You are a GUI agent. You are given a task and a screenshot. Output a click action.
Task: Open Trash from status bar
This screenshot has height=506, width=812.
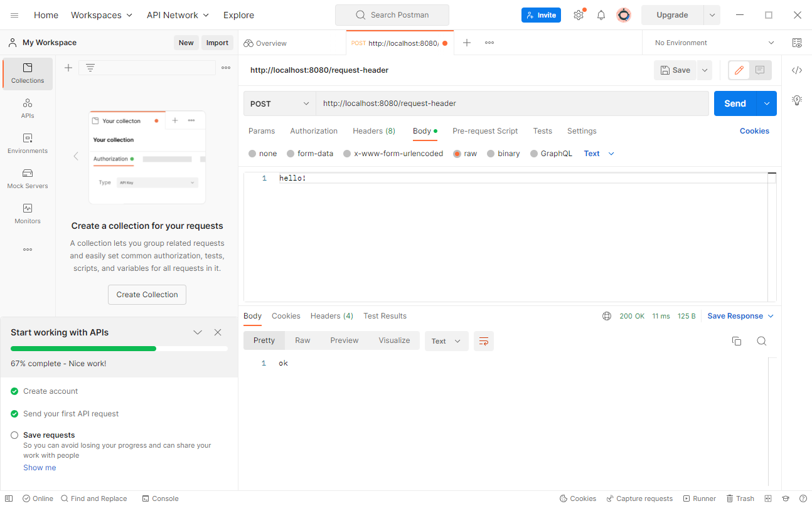(x=740, y=498)
